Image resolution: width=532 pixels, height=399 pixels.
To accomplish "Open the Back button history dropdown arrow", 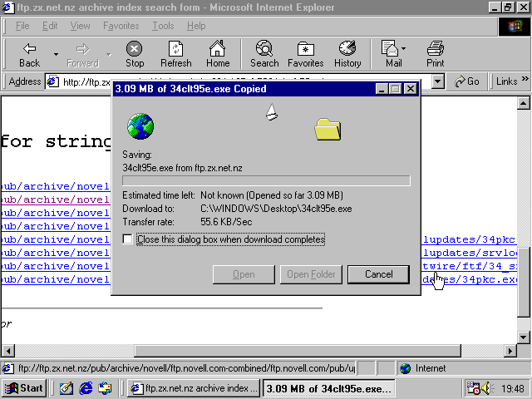I will tap(56, 54).
